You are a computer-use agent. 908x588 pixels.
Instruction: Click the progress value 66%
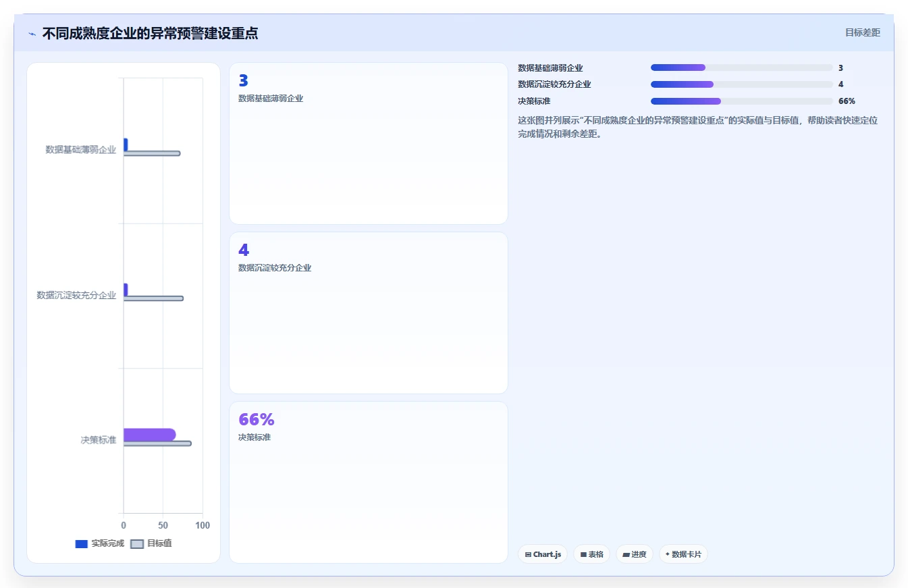(x=847, y=101)
